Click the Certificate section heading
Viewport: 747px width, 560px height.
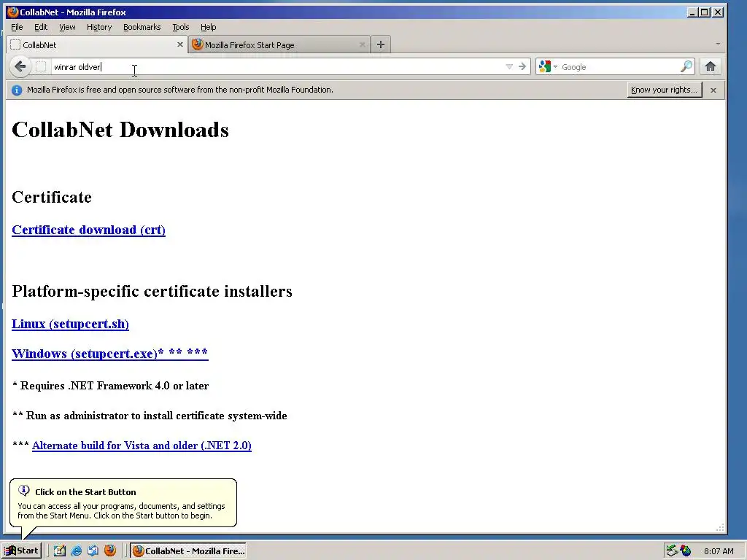click(x=52, y=197)
